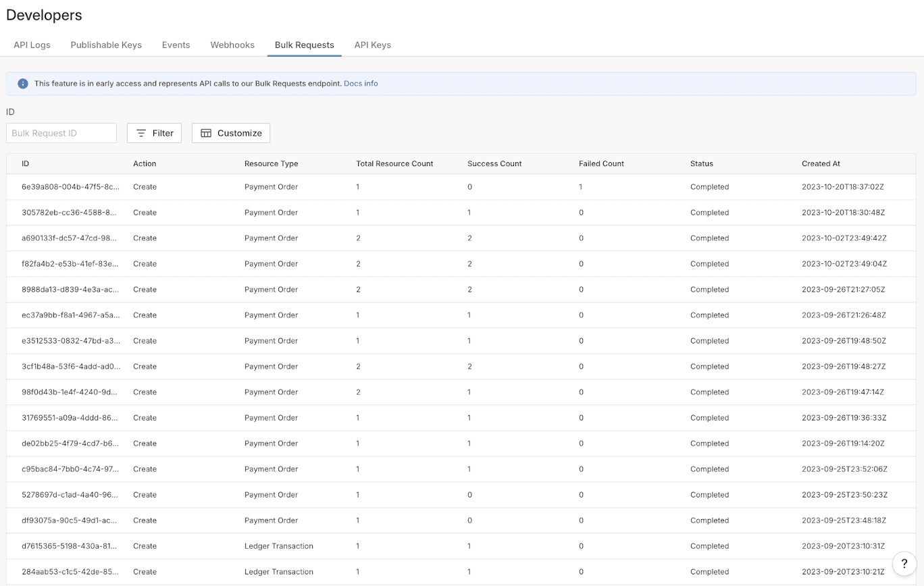Open the API Keys tab

pos(372,45)
